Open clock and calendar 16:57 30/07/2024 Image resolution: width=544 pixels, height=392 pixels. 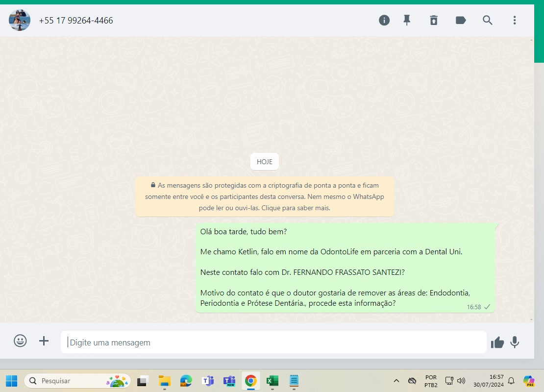pyautogui.click(x=489, y=381)
